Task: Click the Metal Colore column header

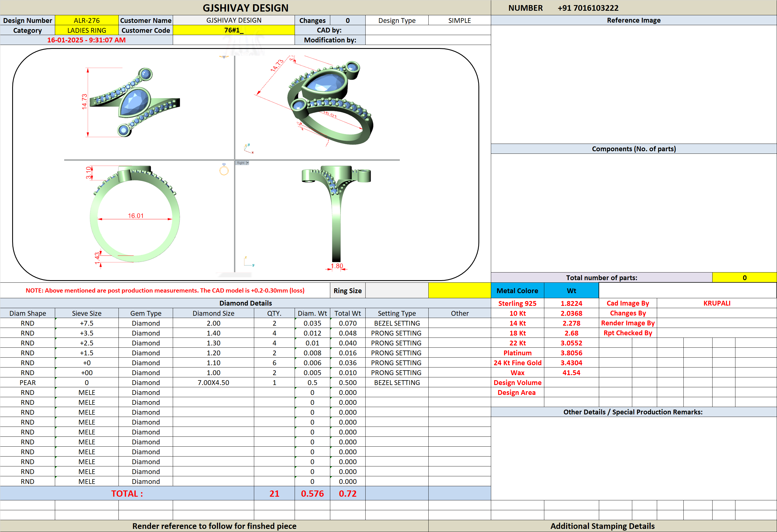Action: point(517,290)
